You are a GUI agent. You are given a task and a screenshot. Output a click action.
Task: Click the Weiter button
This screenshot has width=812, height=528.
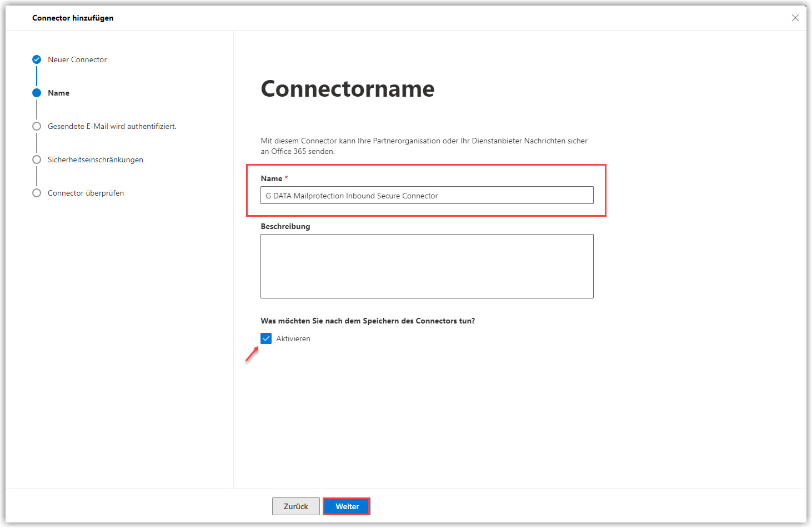click(x=347, y=506)
